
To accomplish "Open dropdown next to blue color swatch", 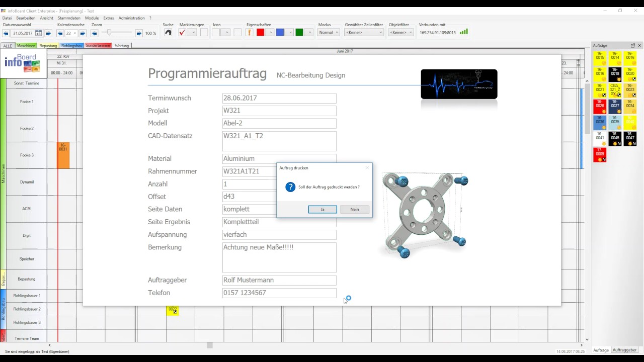I will [289, 33].
